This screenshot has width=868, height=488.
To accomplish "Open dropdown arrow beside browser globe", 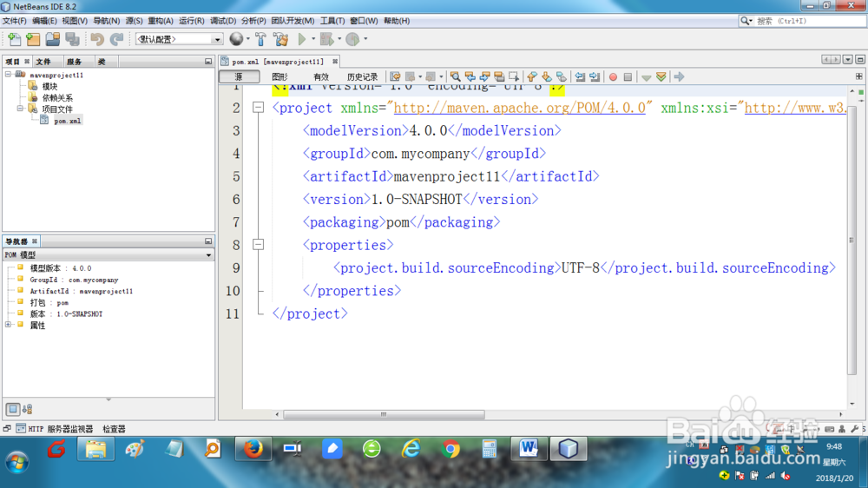I will (248, 39).
